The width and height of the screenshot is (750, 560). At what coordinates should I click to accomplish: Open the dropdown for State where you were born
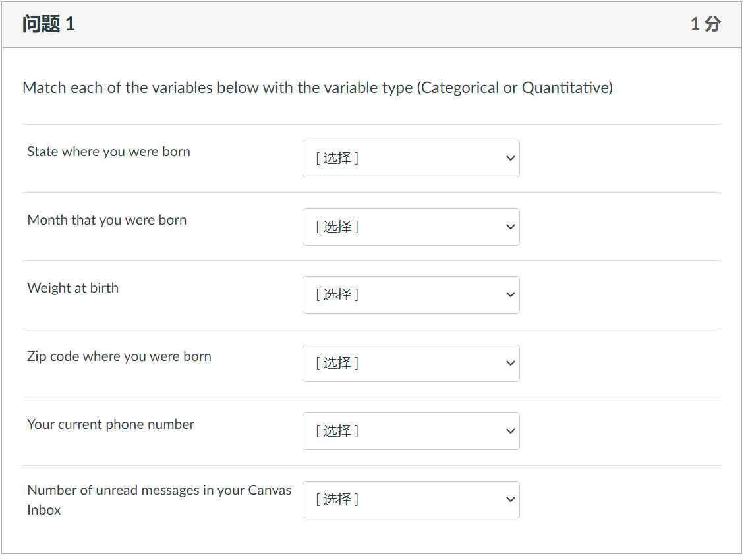pos(411,158)
